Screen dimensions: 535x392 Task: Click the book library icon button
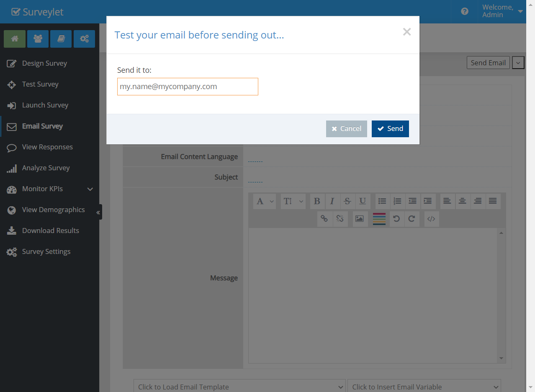coord(61,39)
